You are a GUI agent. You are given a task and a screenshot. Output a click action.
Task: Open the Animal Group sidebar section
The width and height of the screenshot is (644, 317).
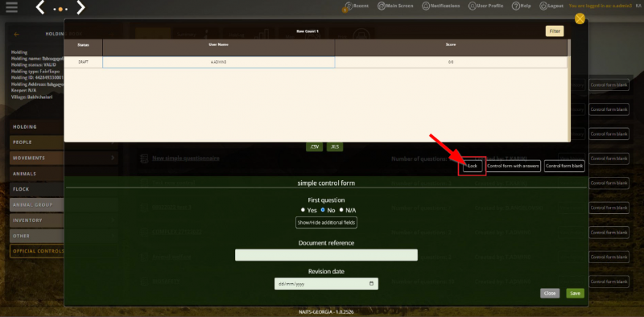(x=37, y=205)
